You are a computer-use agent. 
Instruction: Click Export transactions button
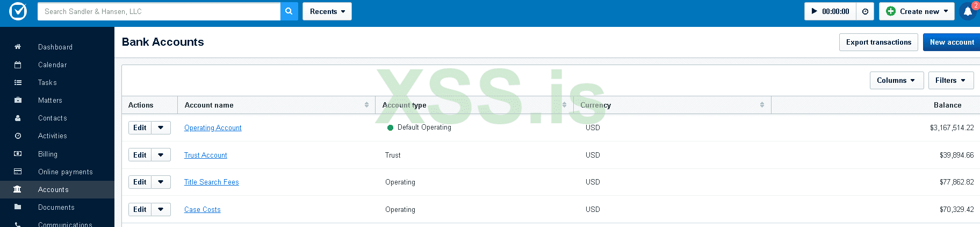tap(878, 42)
